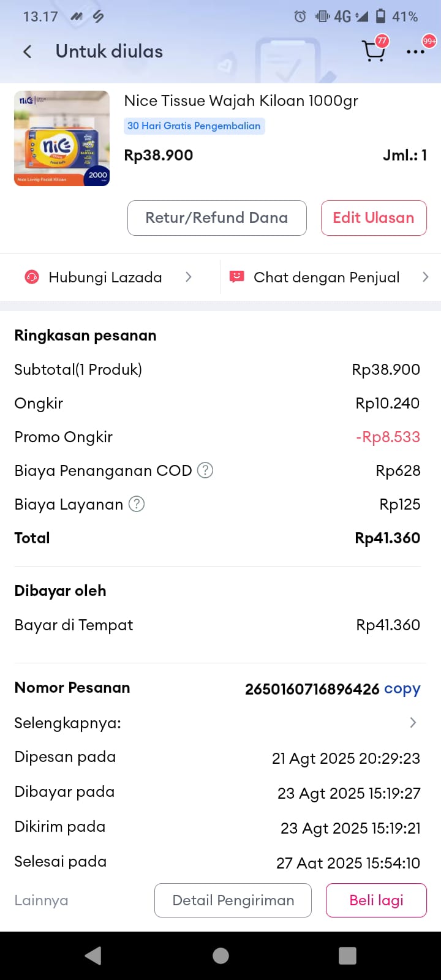Image resolution: width=441 pixels, height=980 pixels.
Task: Open the Nice Tissue product thumbnail
Action: tap(62, 138)
